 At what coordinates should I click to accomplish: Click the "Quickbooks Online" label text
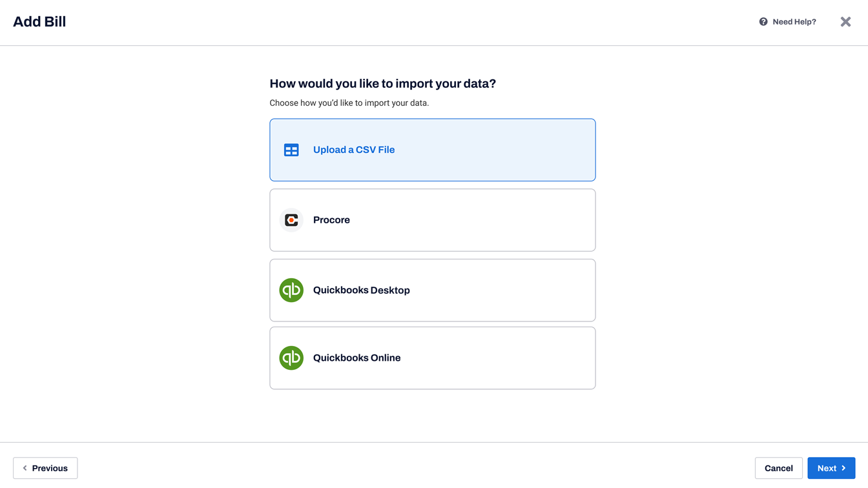(356, 358)
